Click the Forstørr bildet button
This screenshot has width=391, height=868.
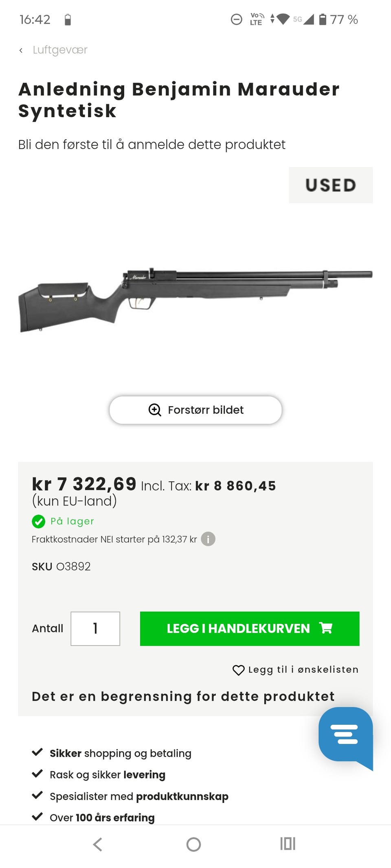(195, 410)
